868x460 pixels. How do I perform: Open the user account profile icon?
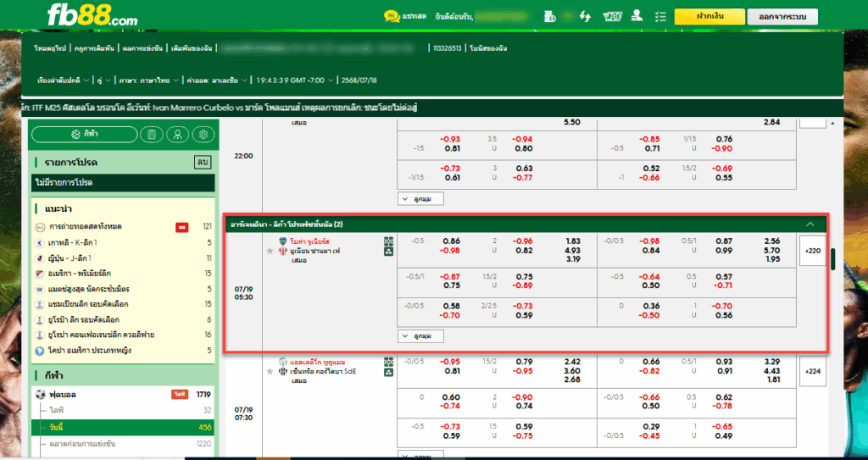click(637, 16)
